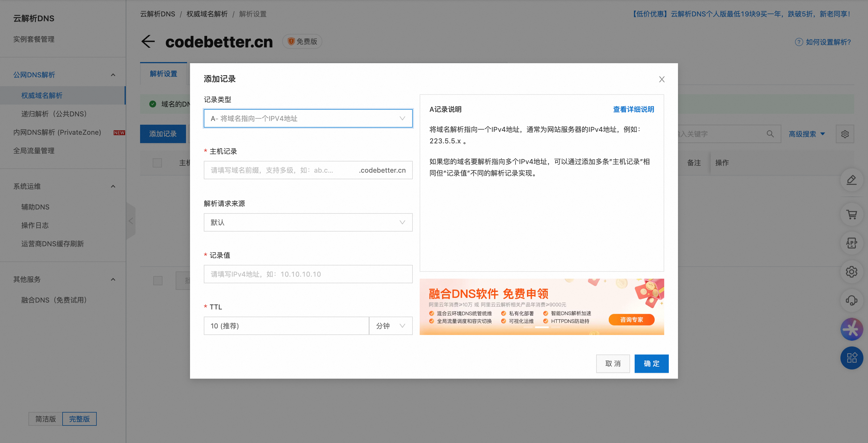This screenshot has width=868, height=443.
Task: Toggle the table header select-all checkbox
Action: (x=157, y=163)
